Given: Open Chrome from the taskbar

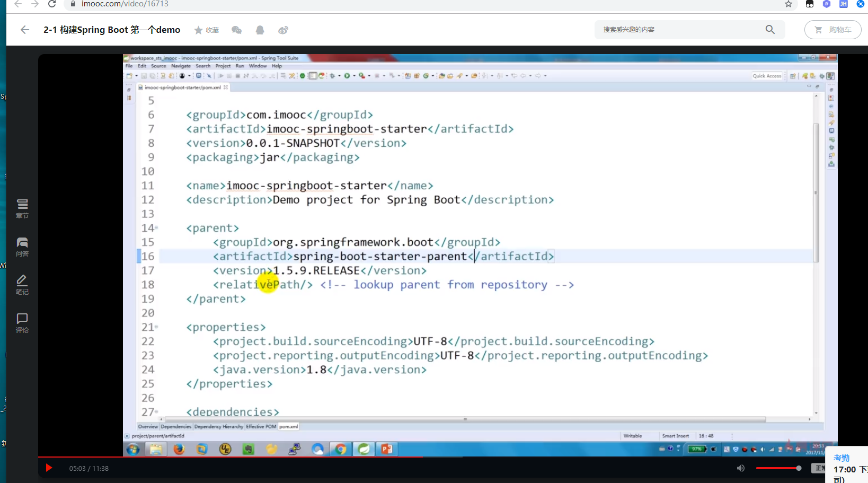Looking at the screenshot, I should tap(341, 449).
